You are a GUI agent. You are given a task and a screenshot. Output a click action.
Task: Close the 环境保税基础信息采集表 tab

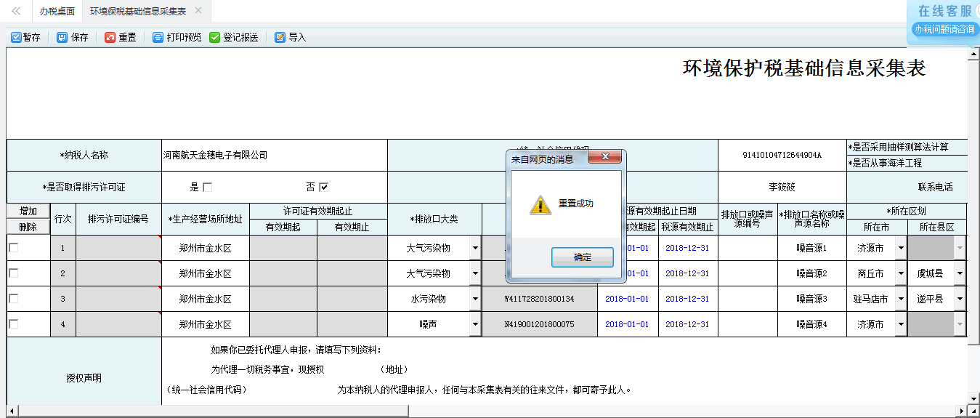pyautogui.click(x=198, y=11)
